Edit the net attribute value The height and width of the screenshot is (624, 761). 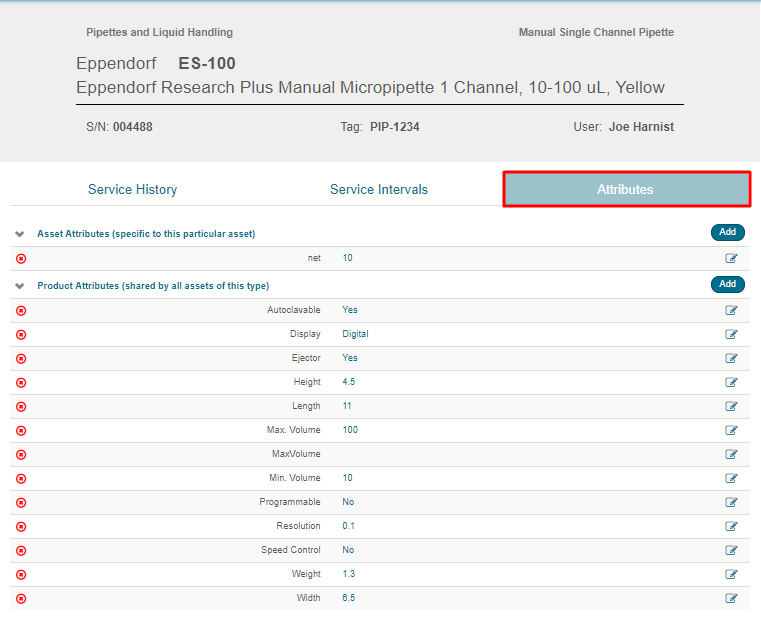coord(731,258)
